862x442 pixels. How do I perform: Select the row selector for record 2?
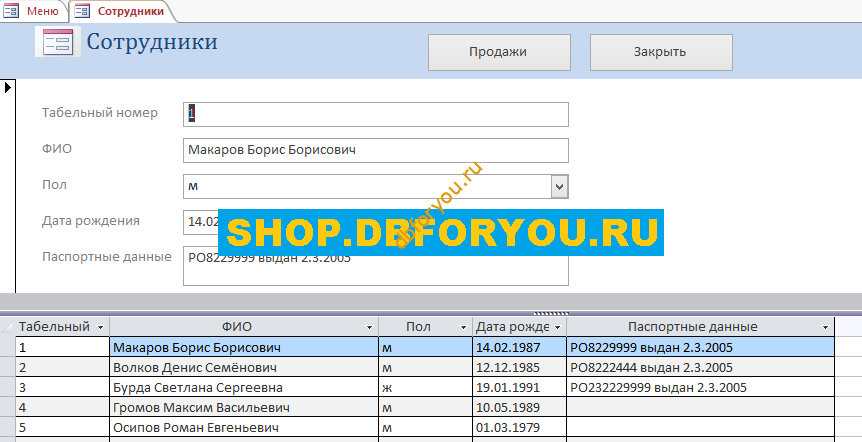8,367
